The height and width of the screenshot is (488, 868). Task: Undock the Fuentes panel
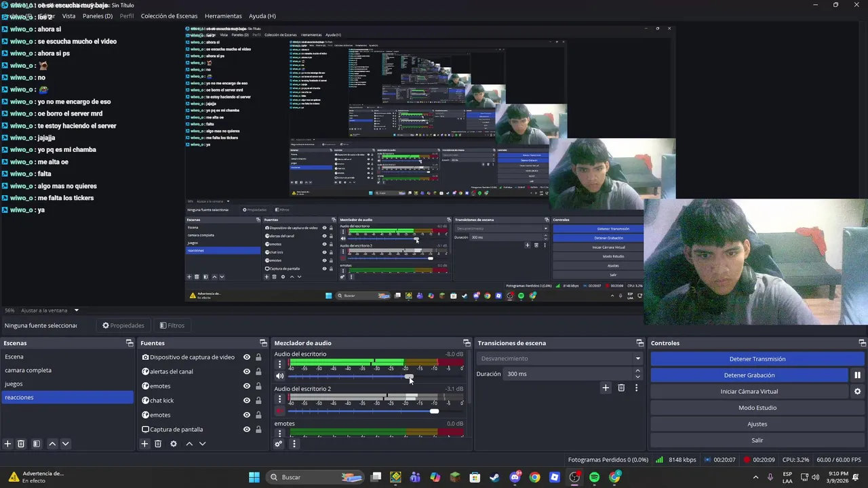tap(263, 343)
